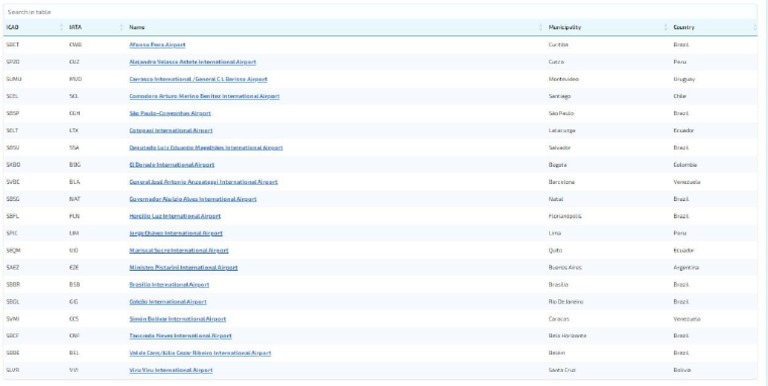Open São Paulo–Congonhas Airport link

170,113
